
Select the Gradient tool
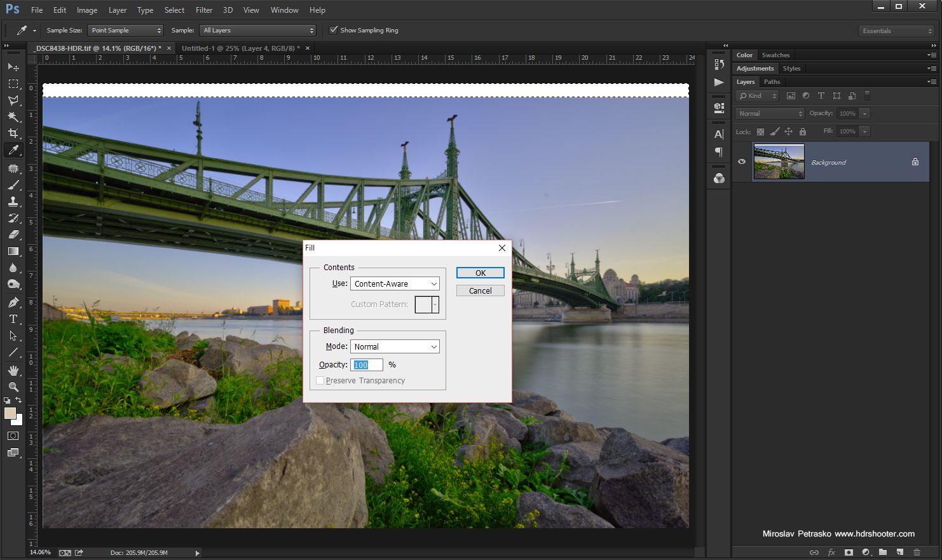coord(14,251)
